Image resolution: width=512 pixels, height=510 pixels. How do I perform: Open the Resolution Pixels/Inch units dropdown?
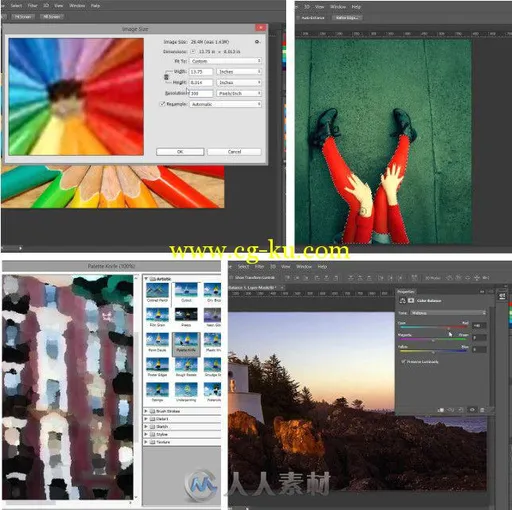(x=239, y=93)
